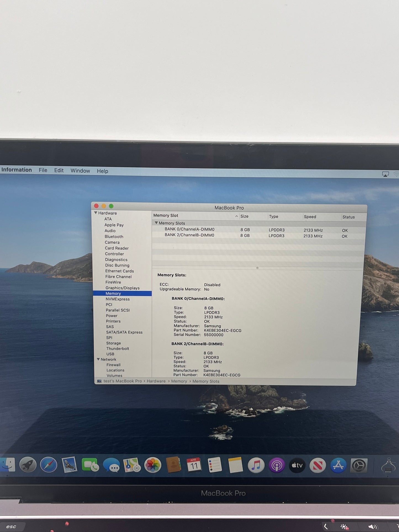The width and height of the screenshot is (399, 532).
Task: Launch Safari from the Dock
Action: point(49,465)
